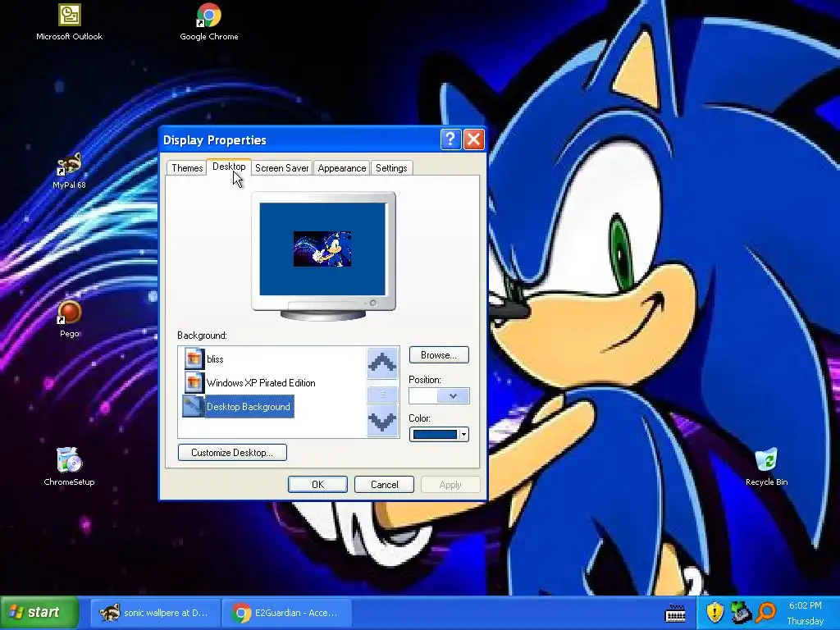Click the on-screen keyboard taskbar icon
This screenshot has height=630, width=840.
(x=675, y=612)
